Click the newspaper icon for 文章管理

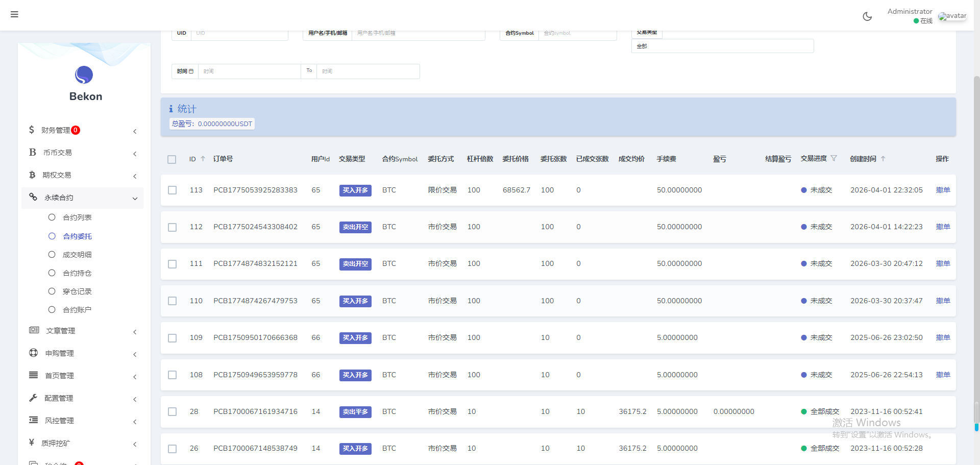coord(34,330)
